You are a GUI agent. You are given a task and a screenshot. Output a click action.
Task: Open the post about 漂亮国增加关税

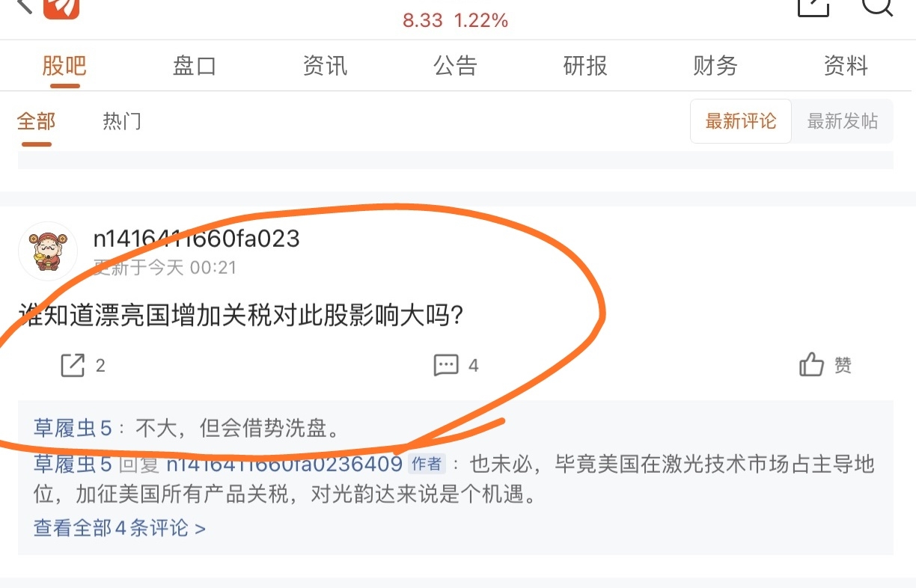pyautogui.click(x=241, y=316)
